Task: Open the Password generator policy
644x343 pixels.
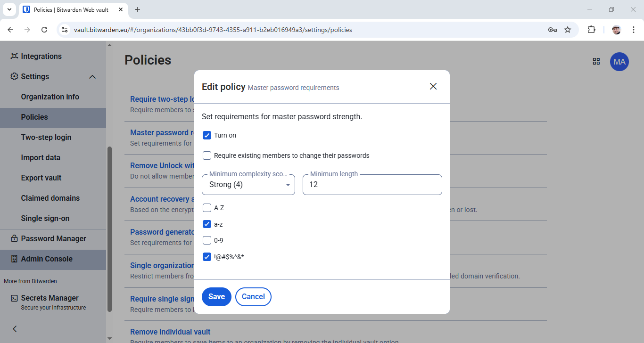Action: pos(162,232)
